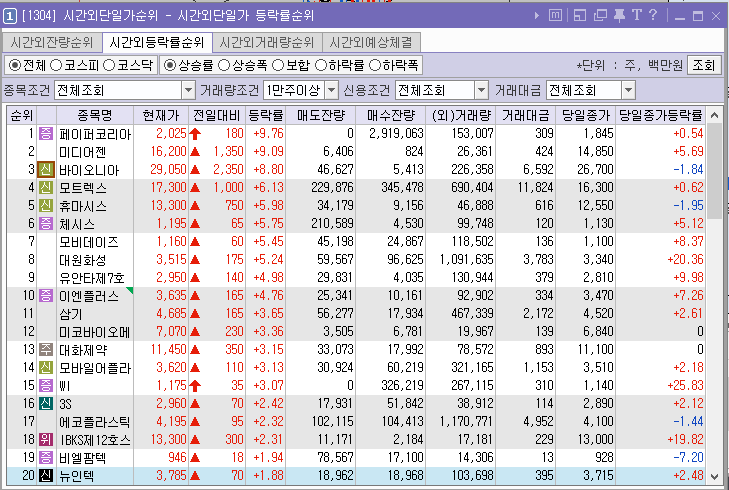Click stock name 유안타제7호
The height and width of the screenshot is (490, 729).
point(92,278)
